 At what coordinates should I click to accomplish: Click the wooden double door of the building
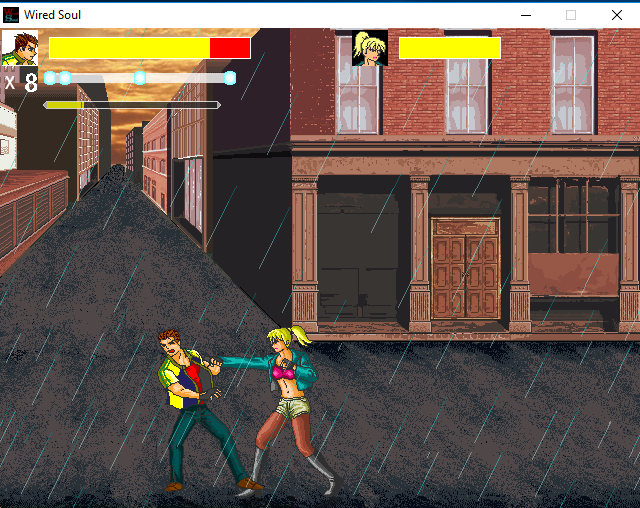tap(465, 268)
